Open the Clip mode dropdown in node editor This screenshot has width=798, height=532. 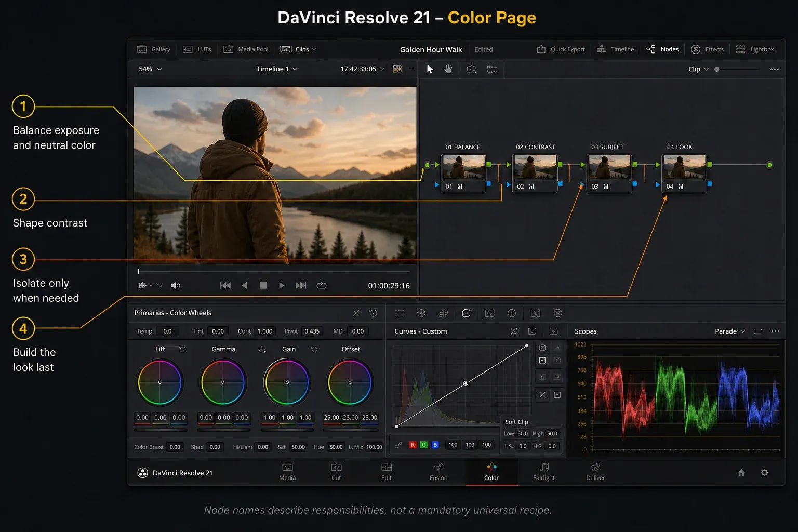698,69
